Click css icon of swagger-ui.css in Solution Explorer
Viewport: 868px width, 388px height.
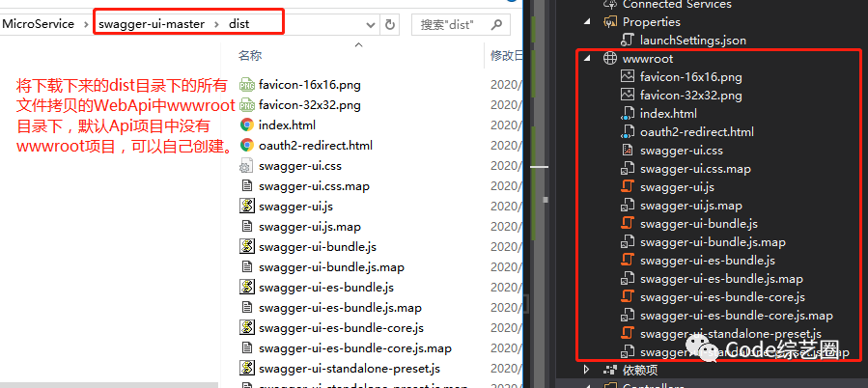628,150
